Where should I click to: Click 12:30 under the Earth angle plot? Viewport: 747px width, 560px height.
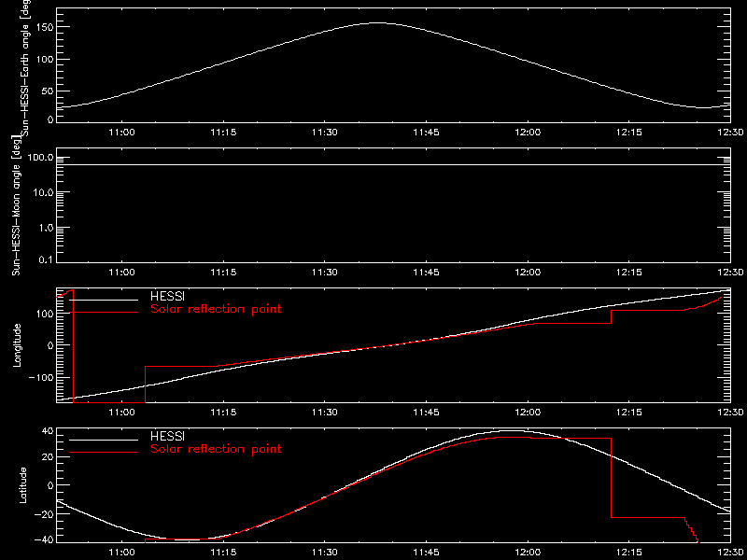pos(730,133)
